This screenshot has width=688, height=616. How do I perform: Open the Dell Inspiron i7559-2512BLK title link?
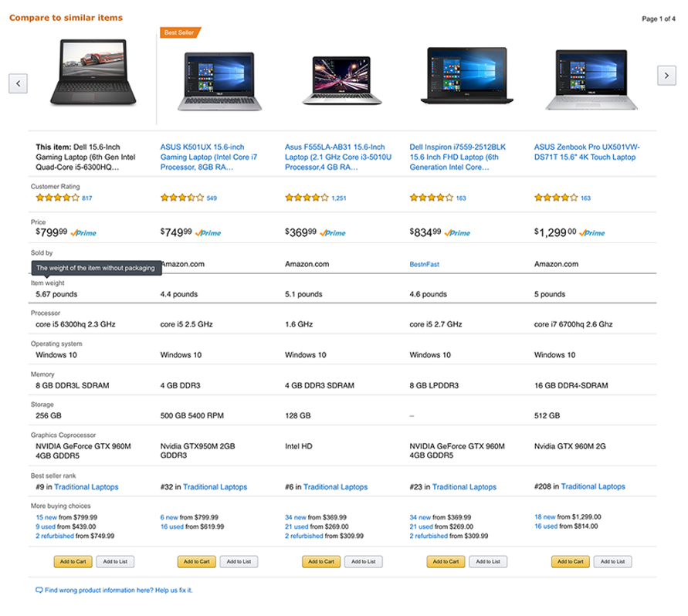tap(458, 157)
